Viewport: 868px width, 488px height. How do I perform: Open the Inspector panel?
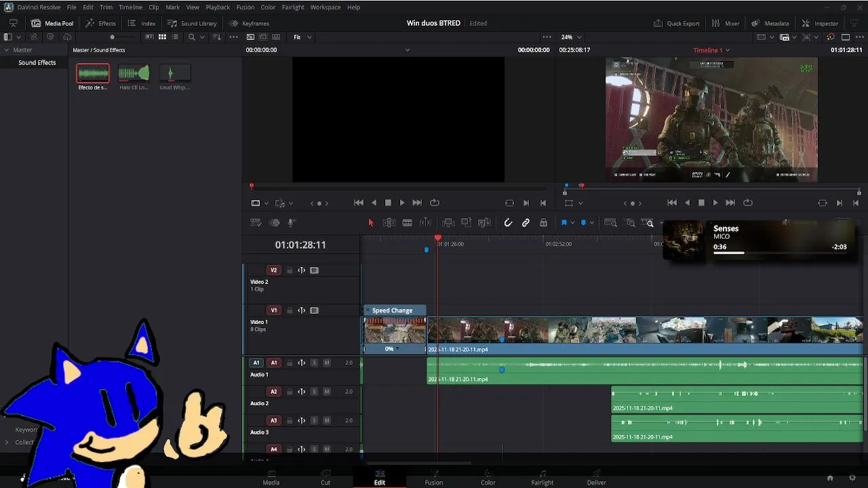click(820, 23)
